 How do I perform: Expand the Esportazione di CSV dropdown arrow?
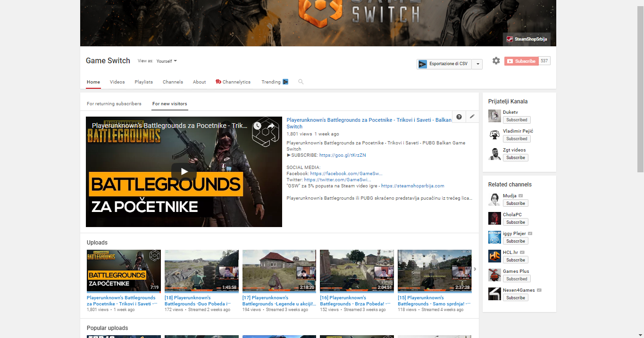[477, 64]
